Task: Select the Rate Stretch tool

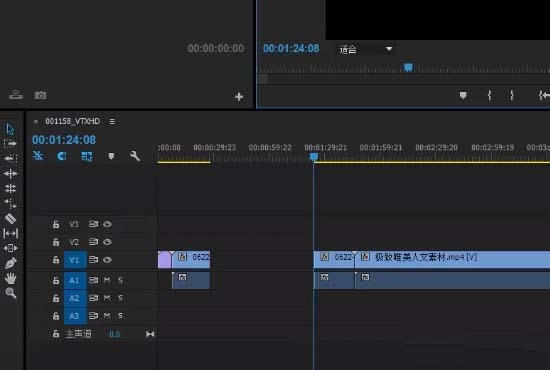Action: pyautogui.click(x=11, y=188)
